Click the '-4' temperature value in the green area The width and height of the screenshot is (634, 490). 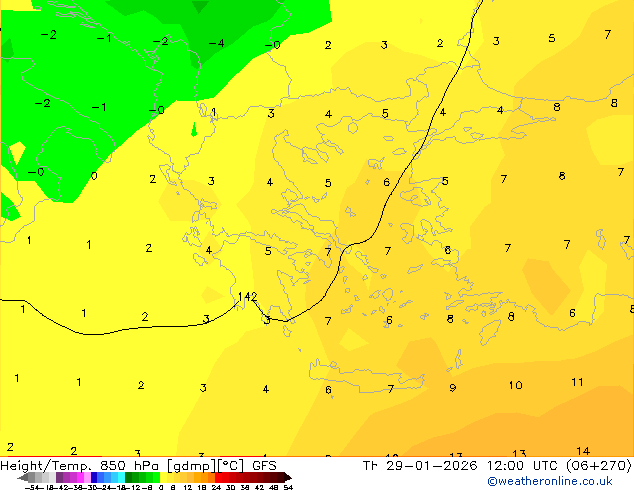[x=216, y=43]
